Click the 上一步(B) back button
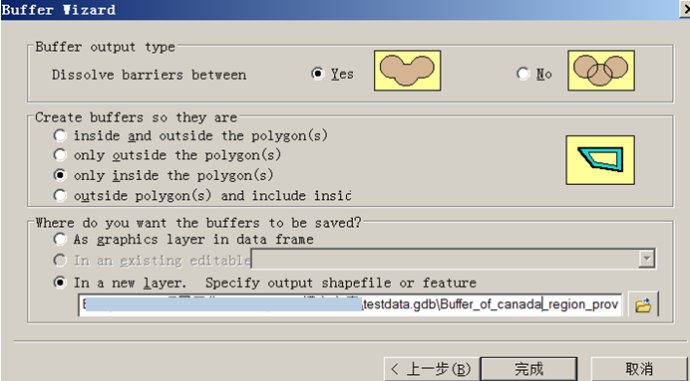 pyautogui.click(x=431, y=369)
